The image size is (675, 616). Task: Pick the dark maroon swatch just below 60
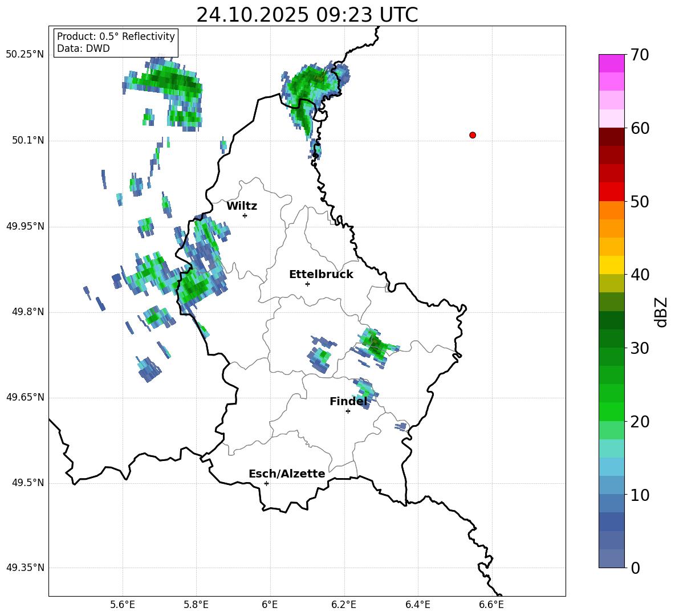pos(611,137)
